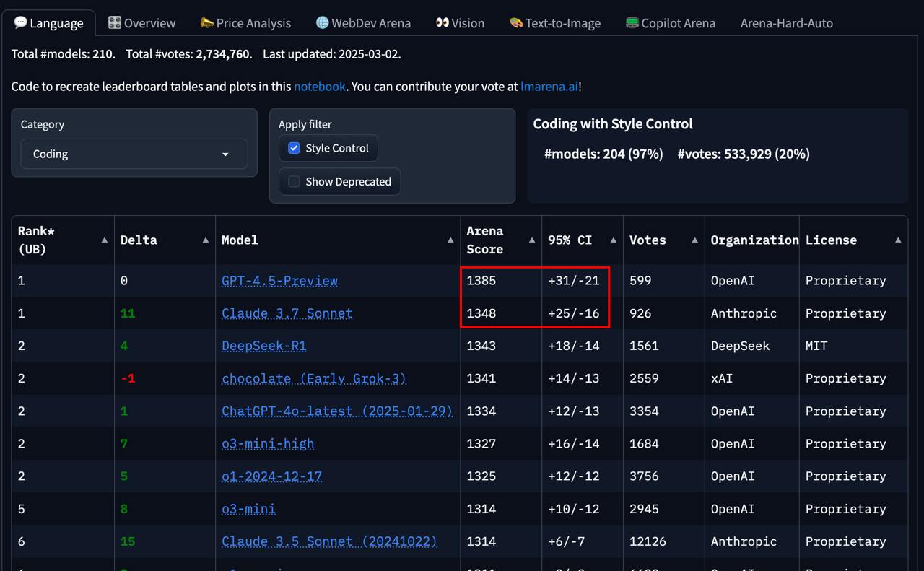This screenshot has height=571, width=924.
Task: Sort by Delta column arrow
Action: click(206, 240)
